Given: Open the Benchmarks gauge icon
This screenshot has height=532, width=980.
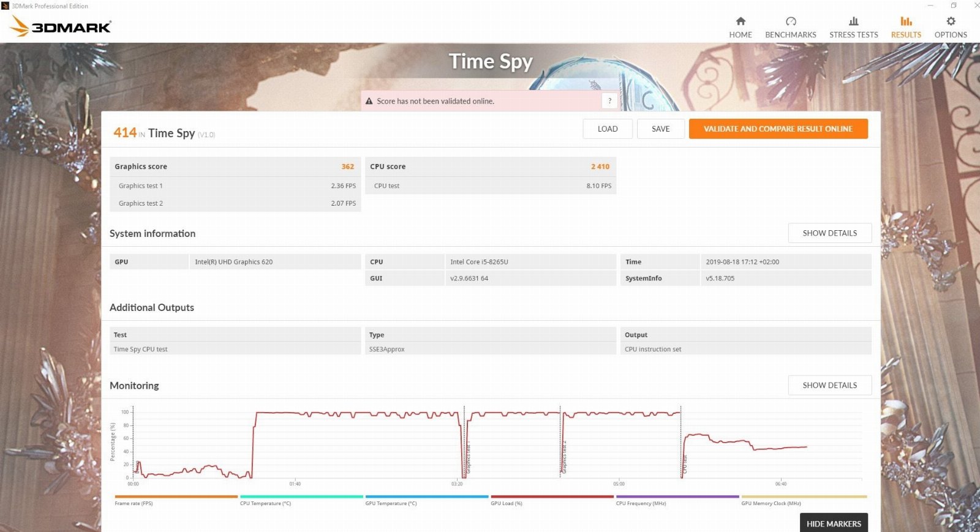Looking at the screenshot, I should (x=791, y=21).
